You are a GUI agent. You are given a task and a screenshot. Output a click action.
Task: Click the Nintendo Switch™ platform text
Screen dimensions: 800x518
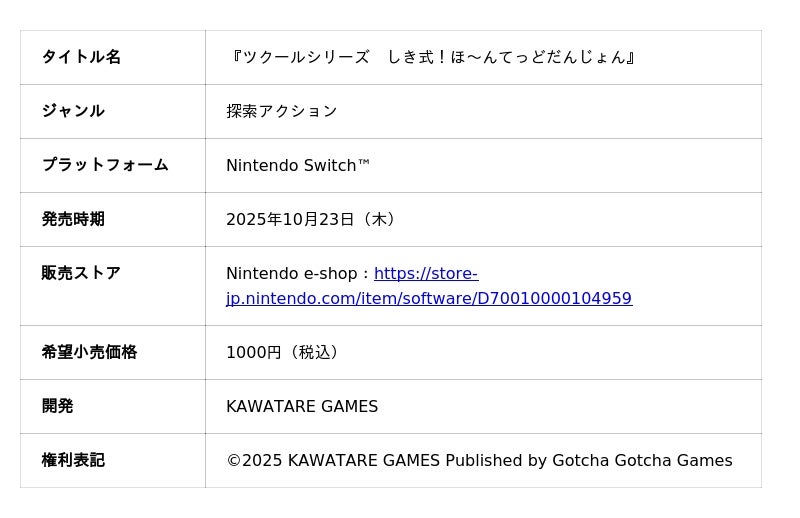(x=298, y=165)
